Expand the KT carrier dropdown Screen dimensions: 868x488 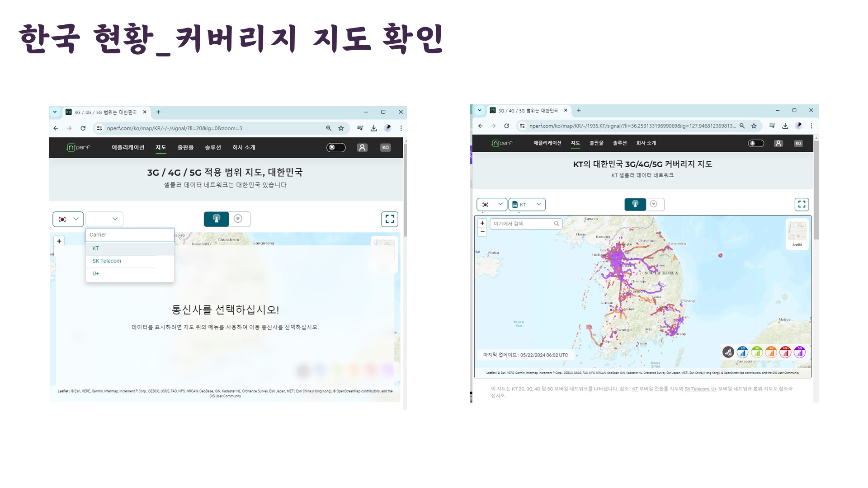527,204
